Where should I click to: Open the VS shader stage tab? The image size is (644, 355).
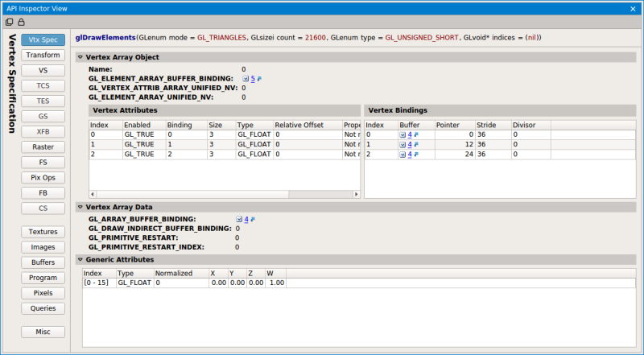[x=43, y=70]
